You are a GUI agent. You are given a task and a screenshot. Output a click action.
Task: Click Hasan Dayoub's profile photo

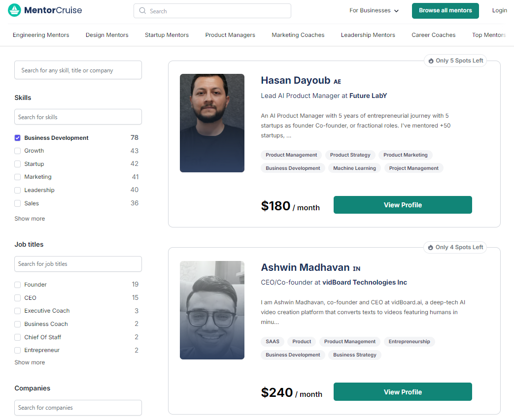tap(212, 123)
